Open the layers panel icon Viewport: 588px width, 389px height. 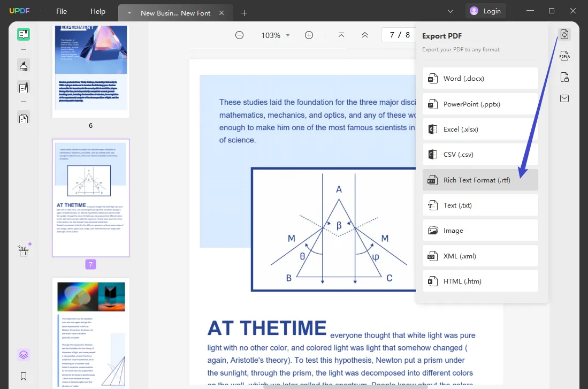pyautogui.click(x=23, y=354)
